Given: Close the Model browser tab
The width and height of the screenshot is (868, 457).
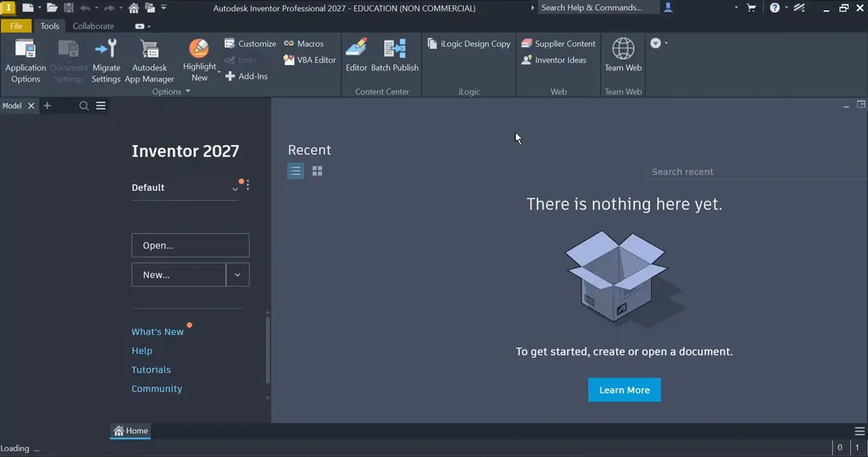Looking at the screenshot, I should 31,106.
